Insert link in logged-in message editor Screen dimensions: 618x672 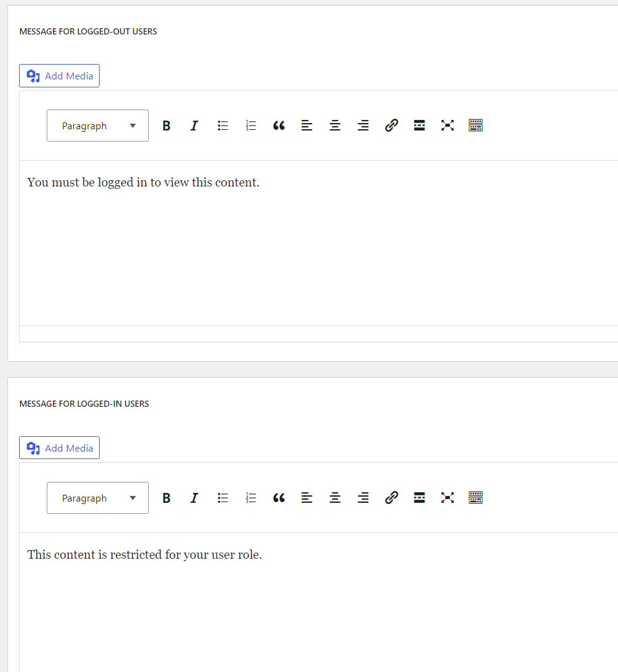pos(392,498)
